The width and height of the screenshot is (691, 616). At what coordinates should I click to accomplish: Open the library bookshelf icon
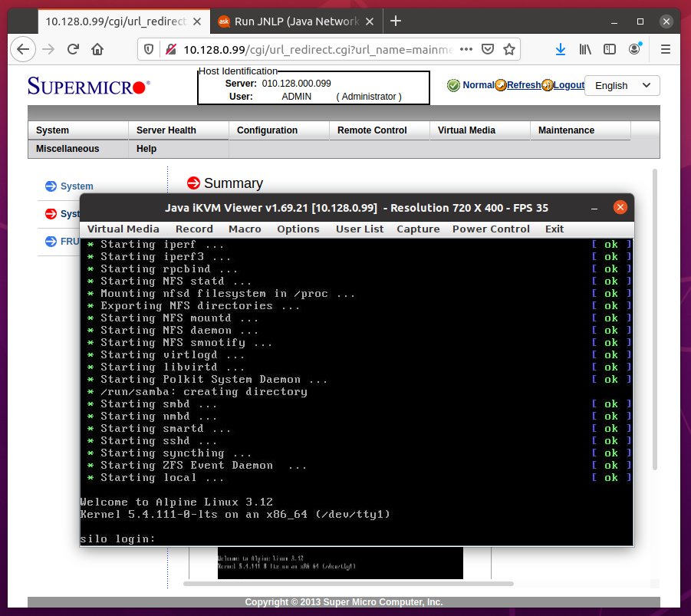point(585,49)
